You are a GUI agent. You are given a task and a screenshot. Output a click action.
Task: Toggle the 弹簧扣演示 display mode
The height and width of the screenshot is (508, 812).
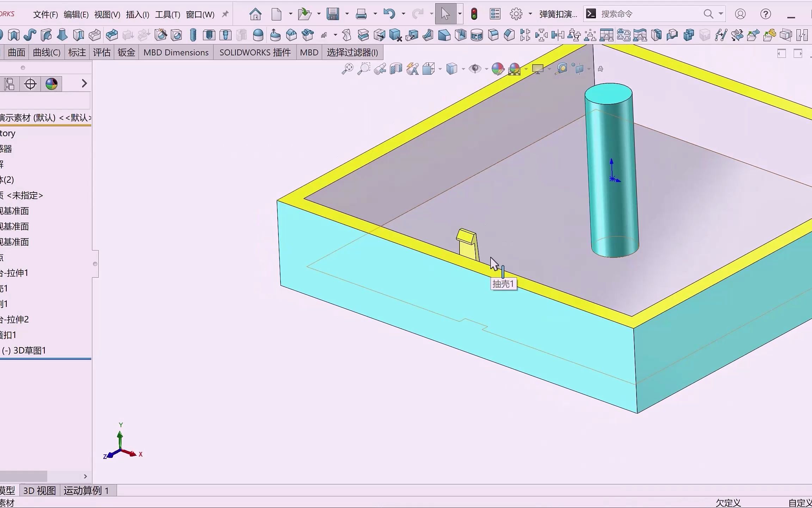tap(558, 13)
